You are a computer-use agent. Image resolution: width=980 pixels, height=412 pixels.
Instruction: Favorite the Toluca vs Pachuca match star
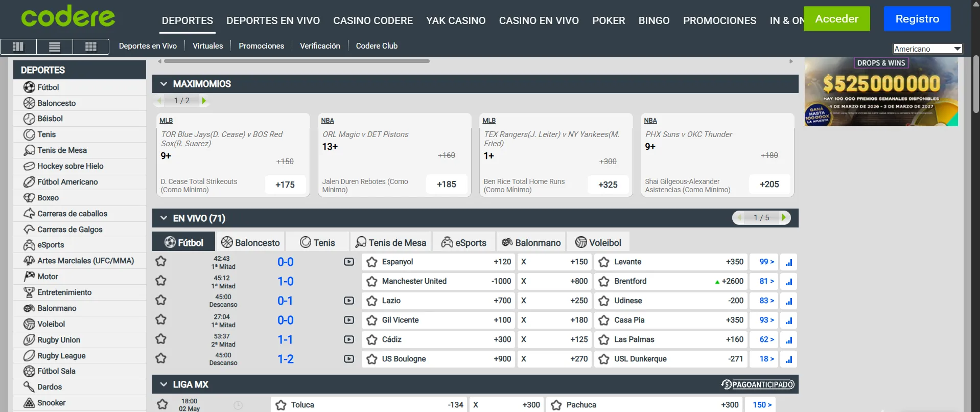pyautogui.click(x=162, y=404)
